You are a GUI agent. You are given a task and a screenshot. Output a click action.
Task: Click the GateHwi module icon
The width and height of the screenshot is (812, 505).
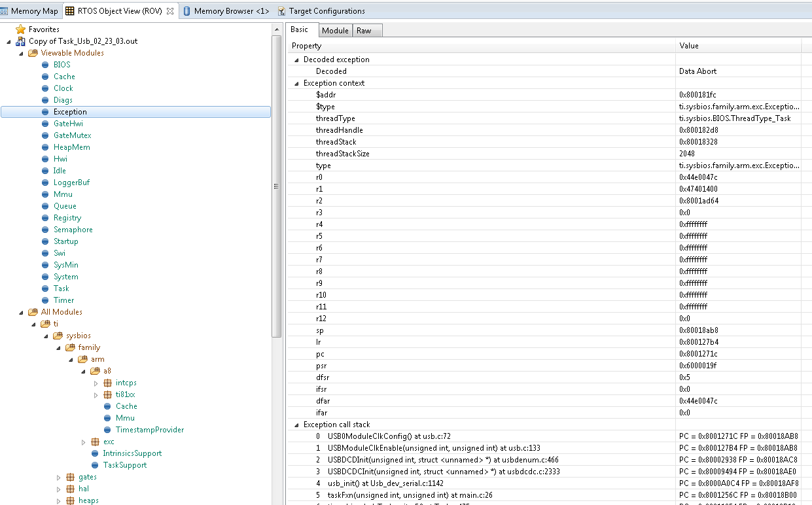[45, 124]
